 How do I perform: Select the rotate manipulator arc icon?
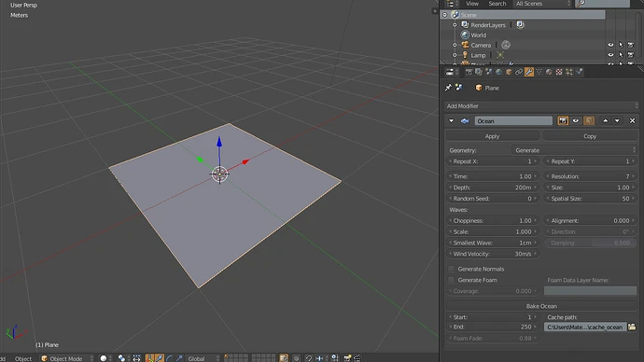[169, 358]
